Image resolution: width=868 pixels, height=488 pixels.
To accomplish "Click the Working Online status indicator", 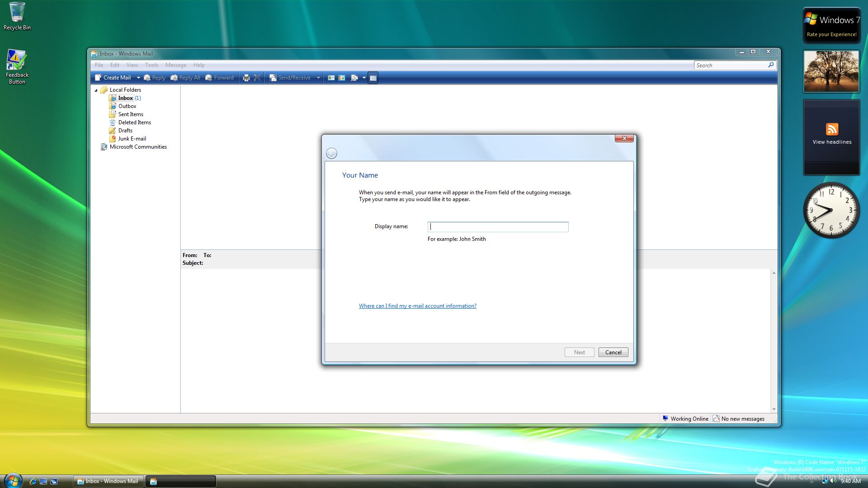I will (x=685, y=419).
